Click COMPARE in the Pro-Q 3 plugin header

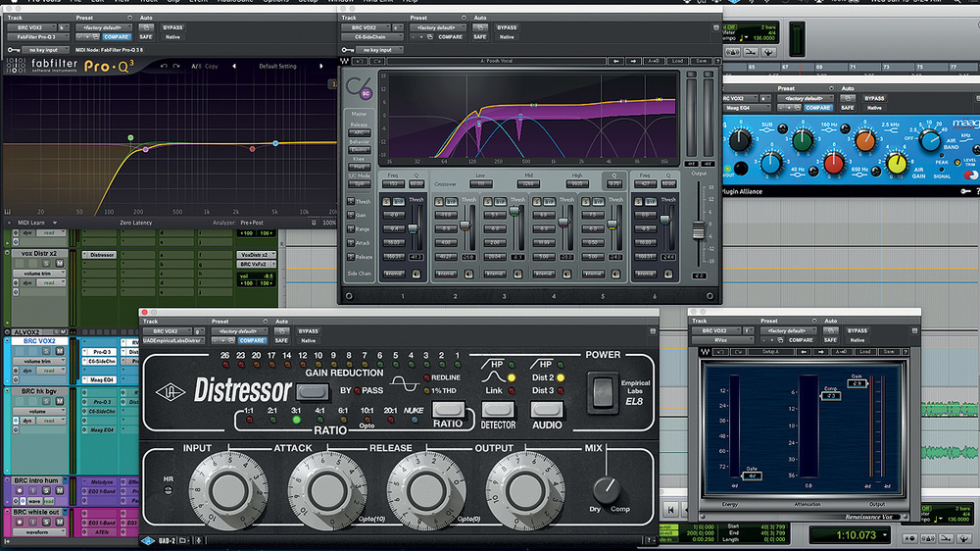(116, 37)
